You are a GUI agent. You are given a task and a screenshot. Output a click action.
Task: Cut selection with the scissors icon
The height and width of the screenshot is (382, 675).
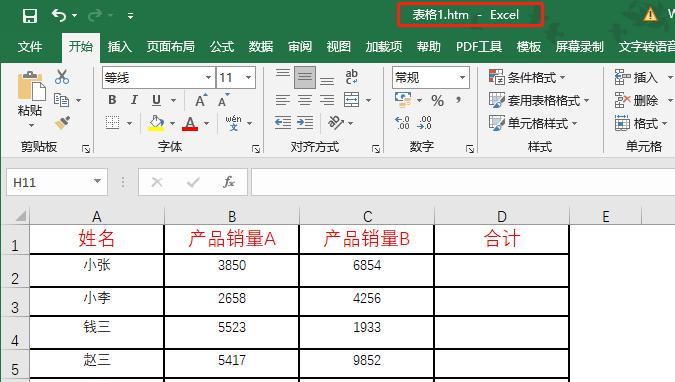pos(62,77)
